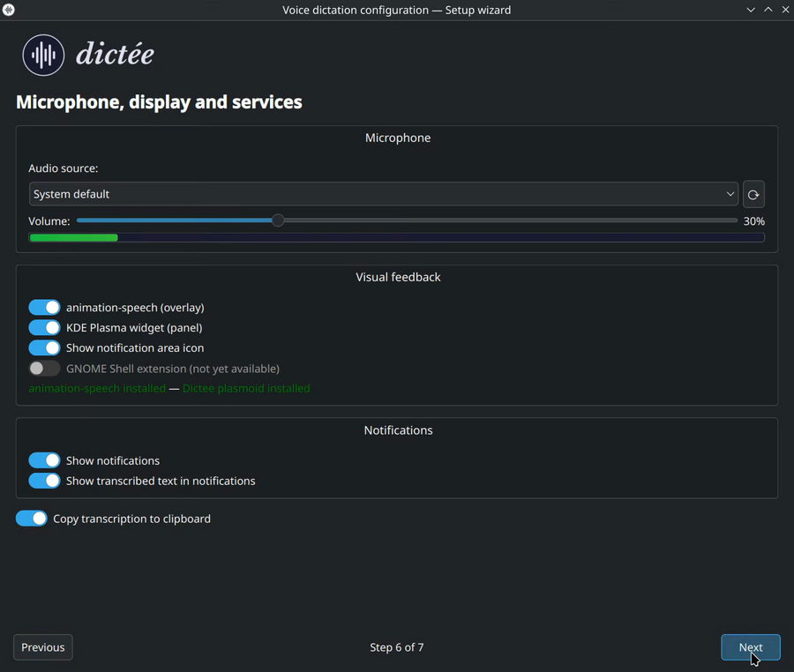Click the 'Notifications' section title

click(x=398, y=430)
